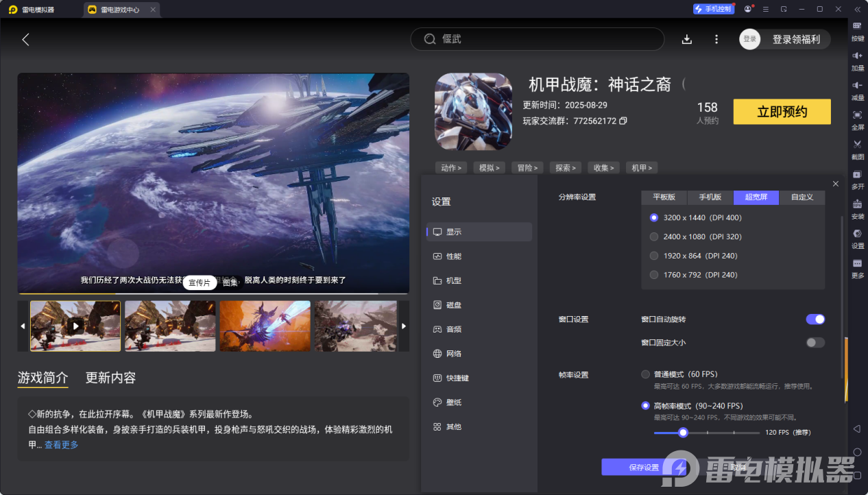Click the screenshot scissors icon in sidebar
The width and height of the screenshot is (868, 495).
tap(857, 145)
